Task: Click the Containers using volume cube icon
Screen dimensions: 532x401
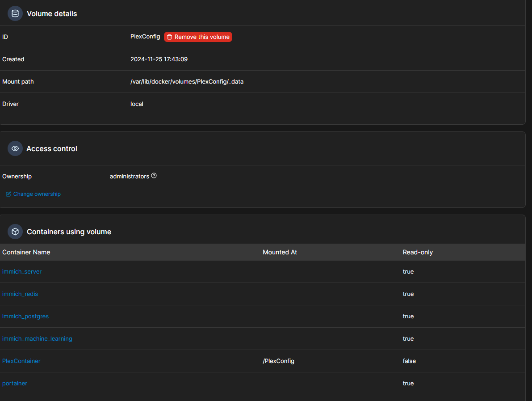Action: pos(15,232)
